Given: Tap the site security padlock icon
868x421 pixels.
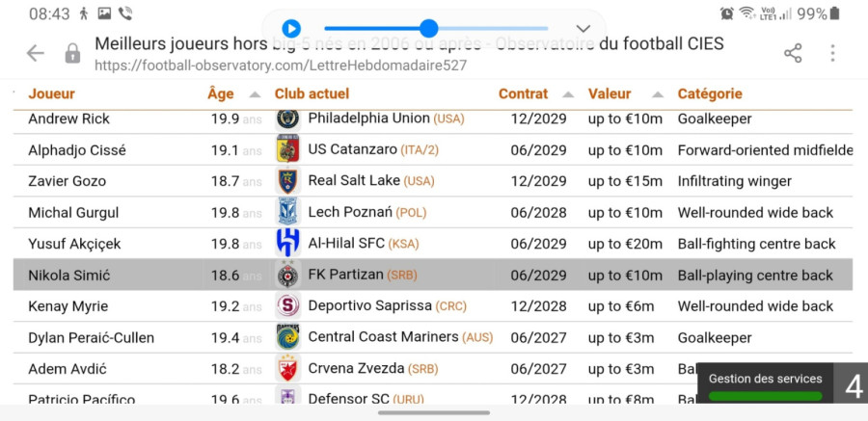Looking at the screenshot, I should click(72, 54).
